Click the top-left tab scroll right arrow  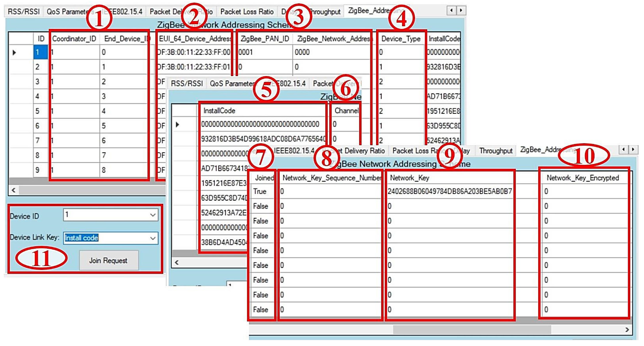click(461, 10)
